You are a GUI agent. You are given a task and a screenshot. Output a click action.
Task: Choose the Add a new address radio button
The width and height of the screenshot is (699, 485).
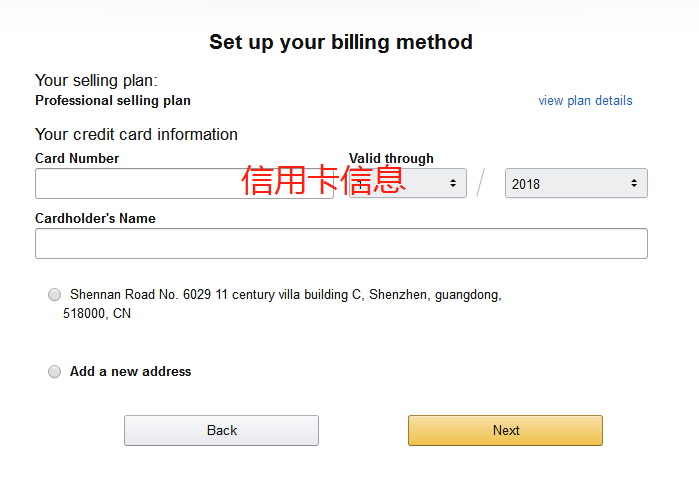pyautogui.click(x=54, y=372)
